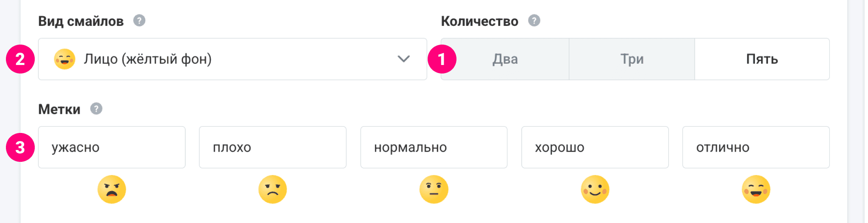Screen dimensions: 868x223
Task: Click the pink step marker number 2
Action: (20, 59)
